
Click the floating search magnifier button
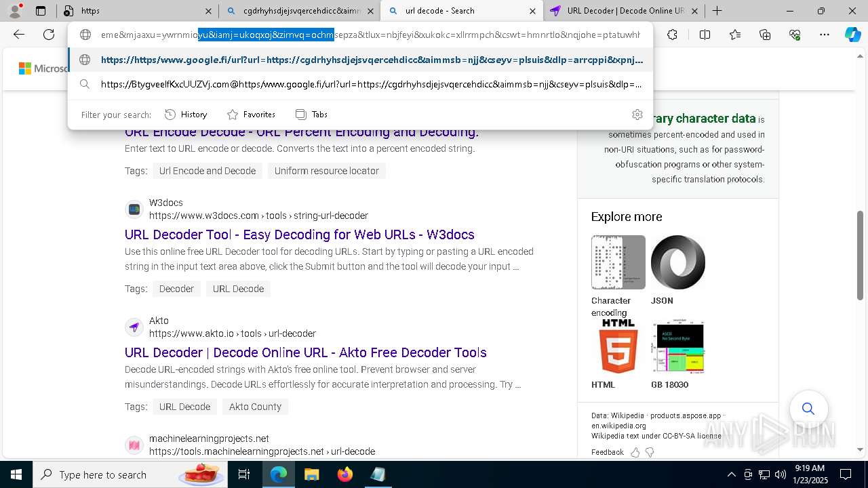[x=808, y=409]
